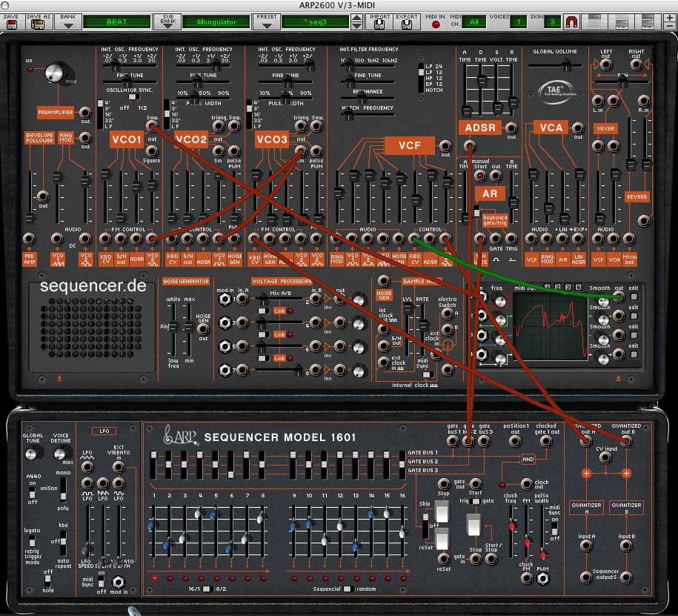This screenshot has width=678, height=616.
Task: Click the Left out jack
Action: pos(606,64)
